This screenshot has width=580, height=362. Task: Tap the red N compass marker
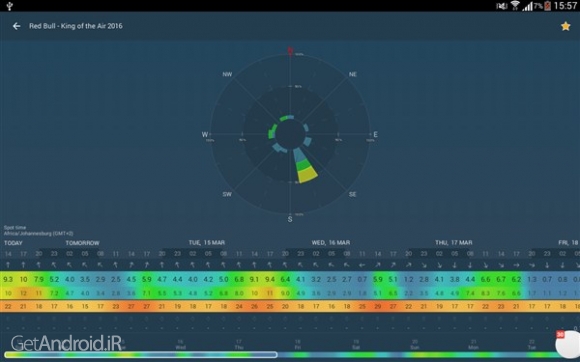click(x=290, y=51)
